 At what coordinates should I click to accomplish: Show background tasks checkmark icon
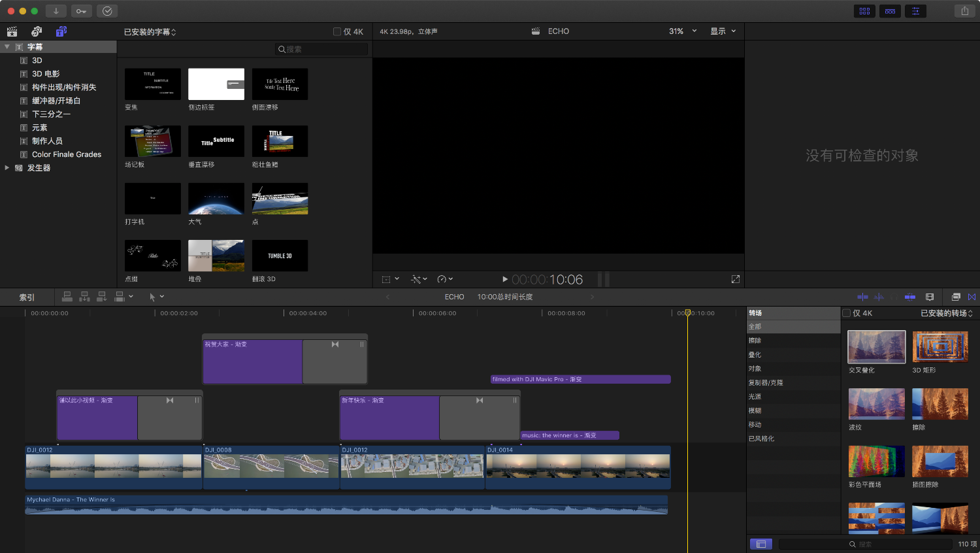[x=107, y=11]
